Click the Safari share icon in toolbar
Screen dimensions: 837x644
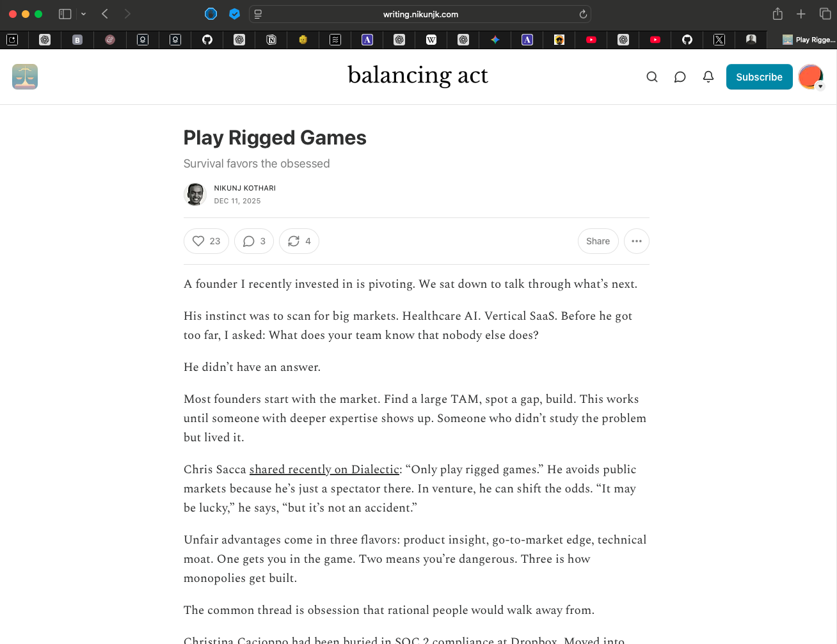point(777,14)
